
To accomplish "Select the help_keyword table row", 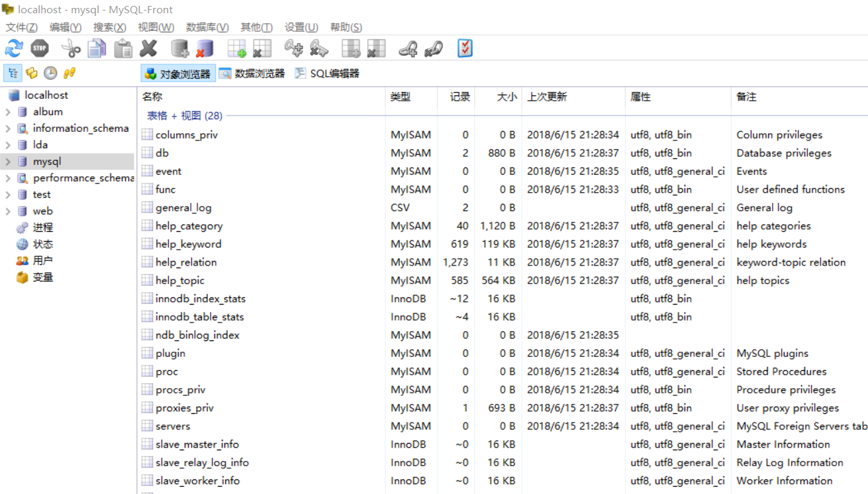I will coord(192,244).
